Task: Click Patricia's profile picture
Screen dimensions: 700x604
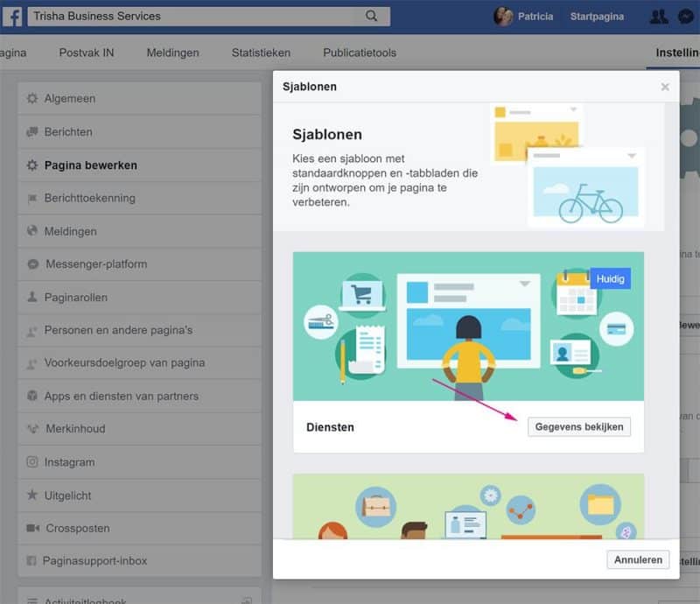Action: [503, 17]
